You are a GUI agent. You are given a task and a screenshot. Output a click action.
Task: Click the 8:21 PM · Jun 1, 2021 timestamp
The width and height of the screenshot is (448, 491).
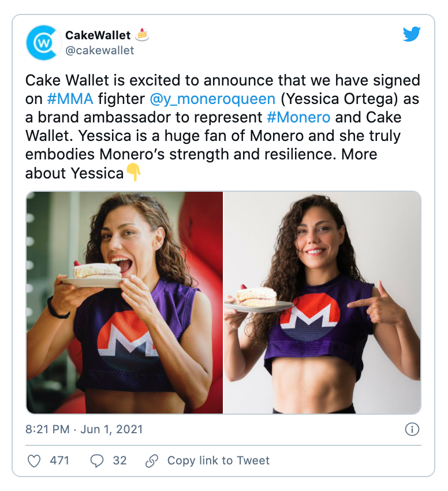coord(84,429)
